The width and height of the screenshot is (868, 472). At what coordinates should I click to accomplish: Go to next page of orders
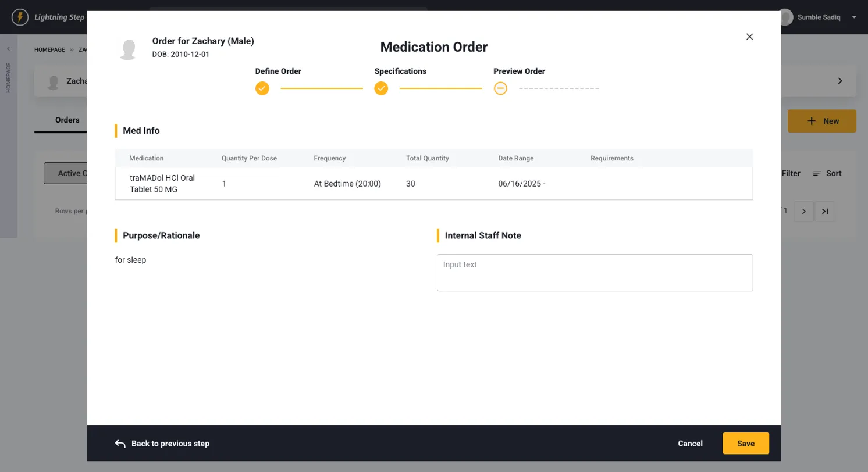click(x=803, y=212)
